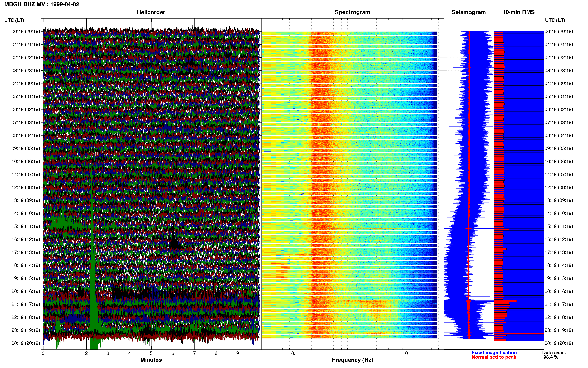Image resolution: width=588 pixels, height=368 pixels.
Task: Click the 1 Hz frequency tick label
Action: 350,353
